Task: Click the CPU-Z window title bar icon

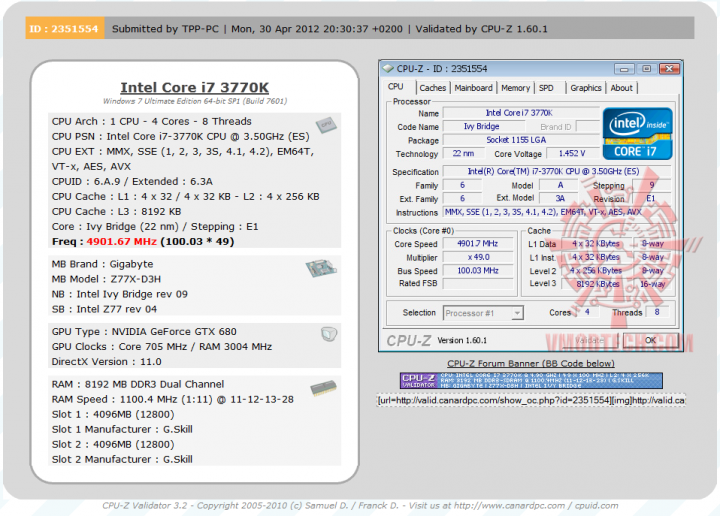Action: click(x=388, y=68)
